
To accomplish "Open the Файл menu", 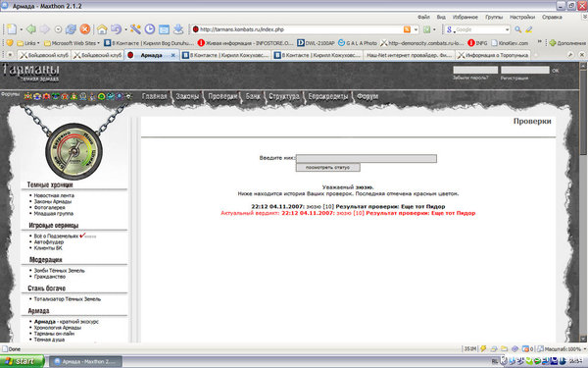I will pos(423,17).
